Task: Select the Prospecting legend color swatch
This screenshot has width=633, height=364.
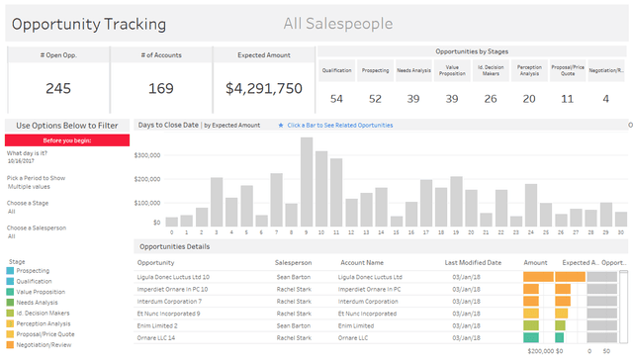Action: [x=10, y=271]
